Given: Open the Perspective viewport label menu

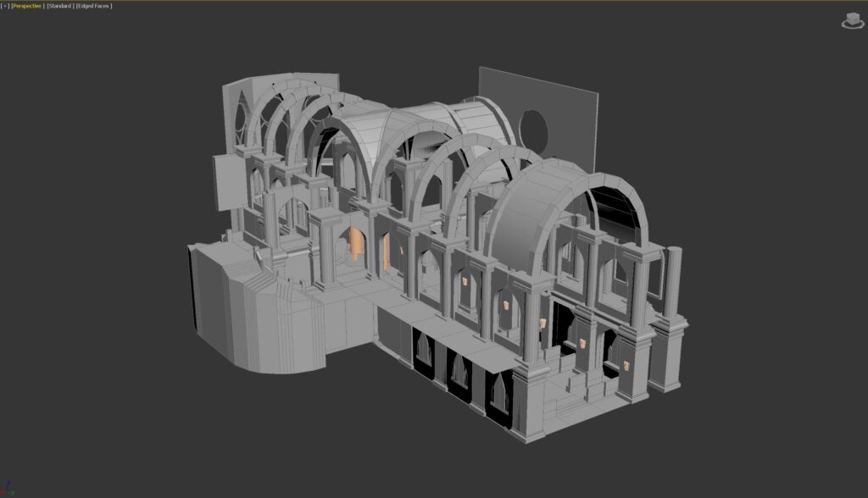Looking at the screenshot, I should tap(27, 6).
